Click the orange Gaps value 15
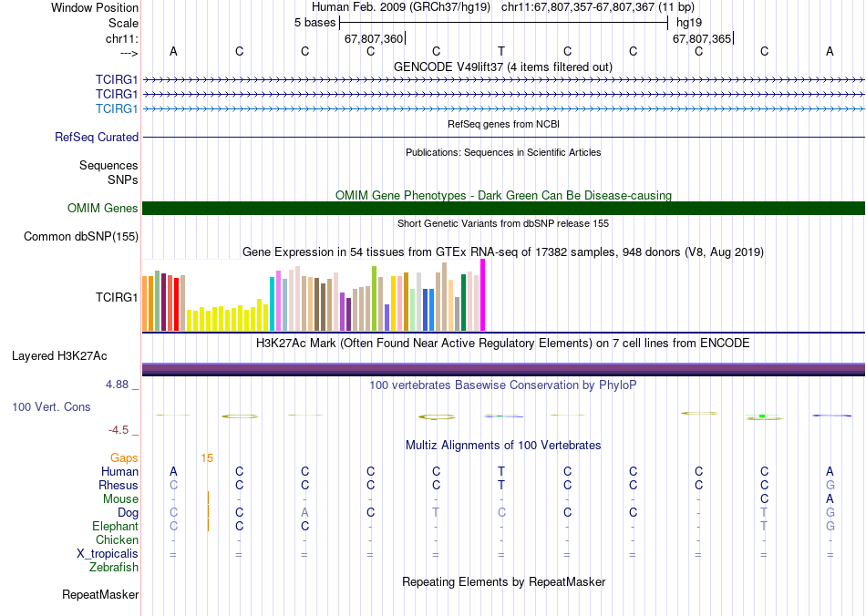 point(207,458)
